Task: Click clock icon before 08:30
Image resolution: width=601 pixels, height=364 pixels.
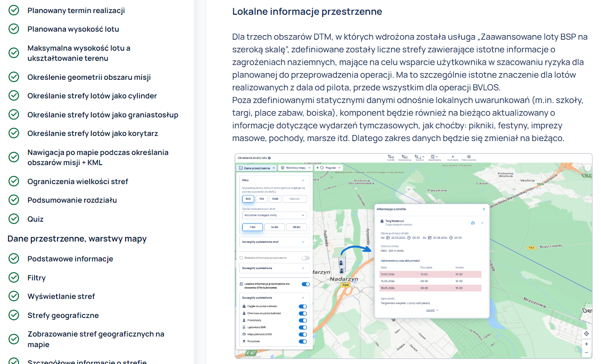Action: coord(409,238)
